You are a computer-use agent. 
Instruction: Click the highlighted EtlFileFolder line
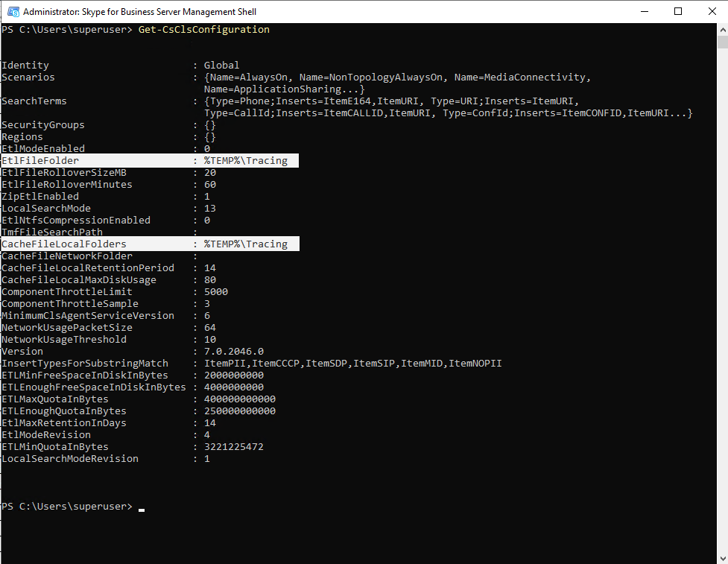(150, 161)
